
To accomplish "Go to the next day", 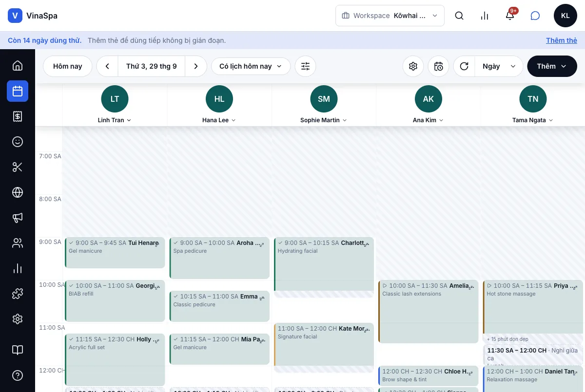I will tap(196, 66).
